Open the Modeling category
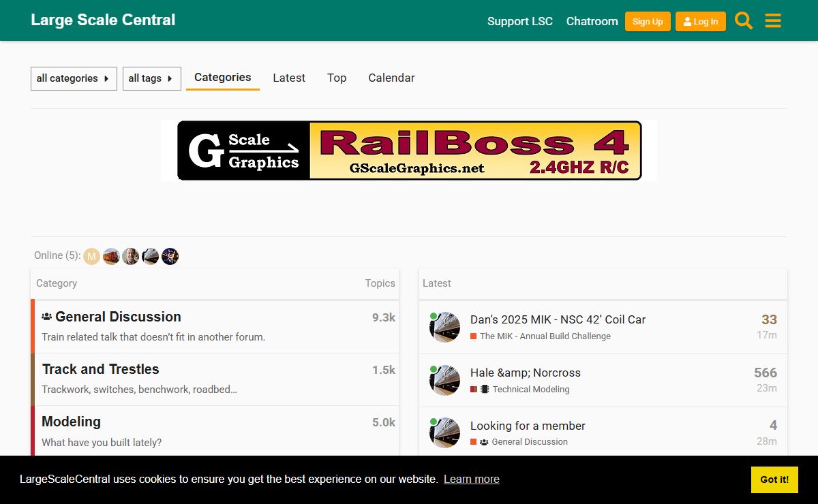 71,422
